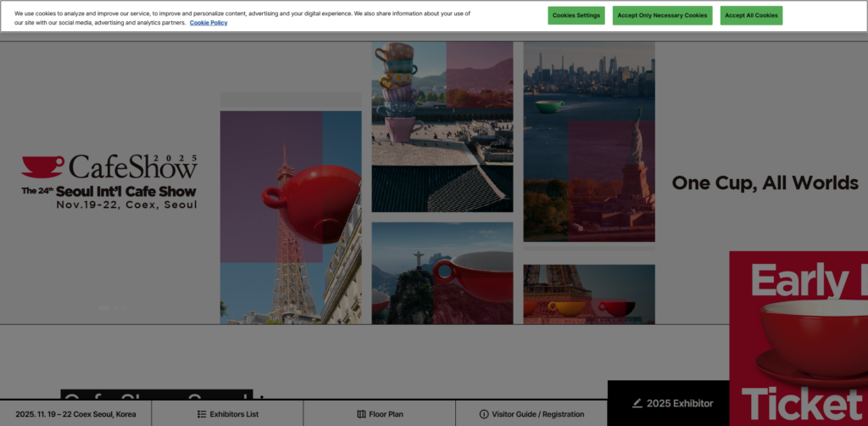Click Accept All Cookies

[751, 15]
